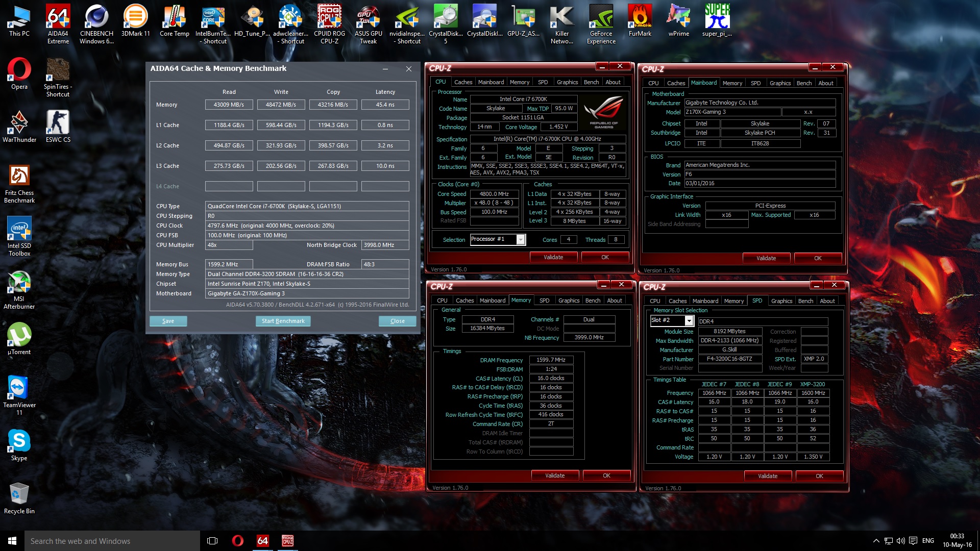Click the Start Benchmark button
980x551 pixels.
coord(283,321)
